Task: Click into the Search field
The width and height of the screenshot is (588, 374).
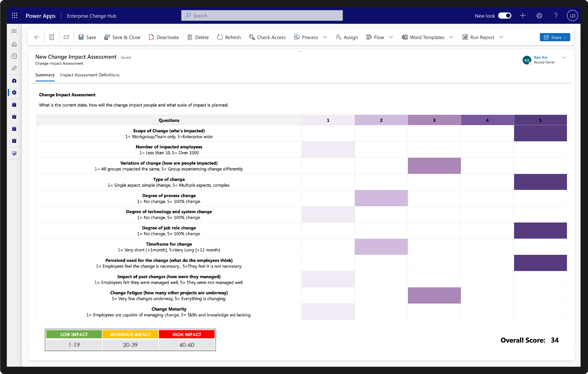Action: pos(262,16)
